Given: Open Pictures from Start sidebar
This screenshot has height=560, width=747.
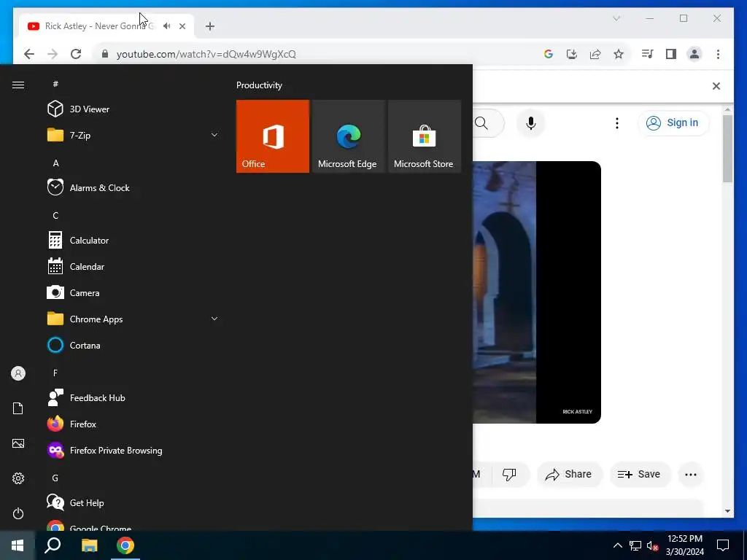Looking at the screenshot, I should pos(18,443).
